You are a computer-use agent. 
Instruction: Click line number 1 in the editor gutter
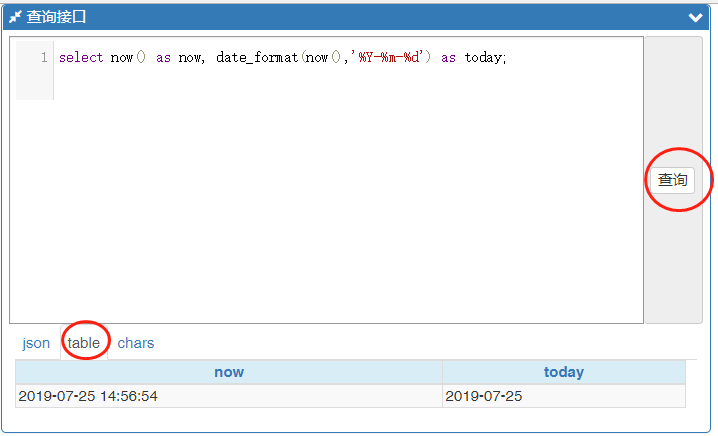[x=43, y=58]
